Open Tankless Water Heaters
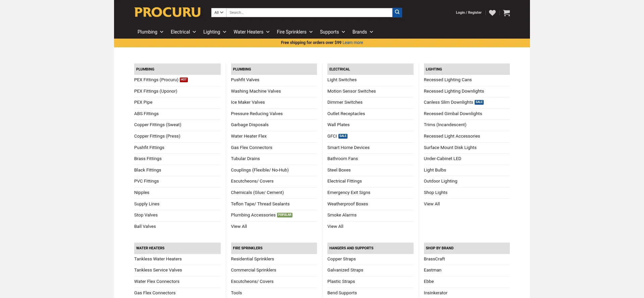The image size is (644, 298). (158, 259)
